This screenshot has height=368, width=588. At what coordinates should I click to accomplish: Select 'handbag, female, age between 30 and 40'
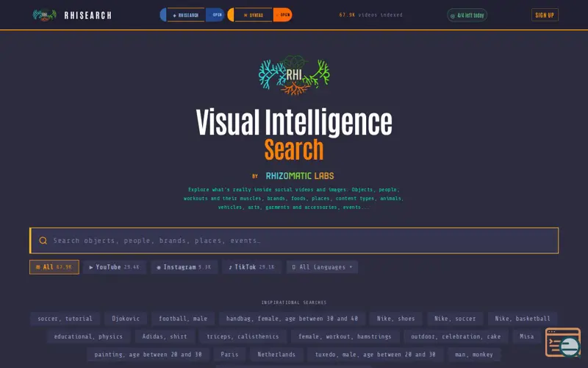(292, 319)
